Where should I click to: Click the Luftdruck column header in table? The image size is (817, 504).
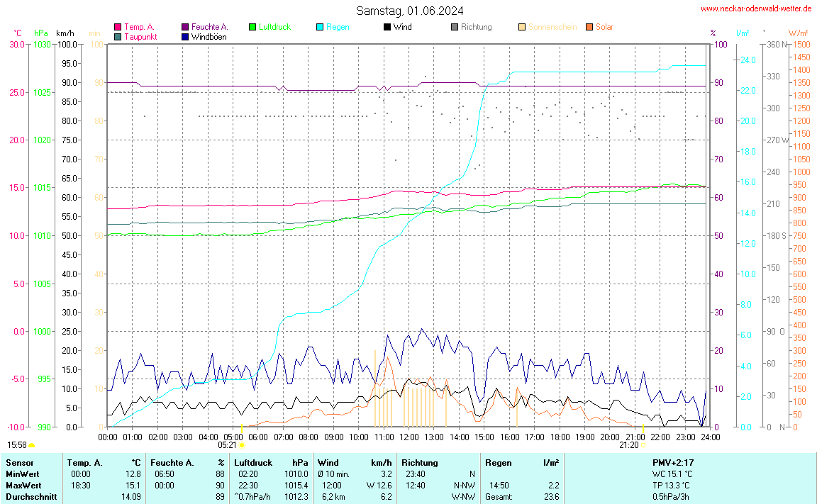tap(253, 462)
